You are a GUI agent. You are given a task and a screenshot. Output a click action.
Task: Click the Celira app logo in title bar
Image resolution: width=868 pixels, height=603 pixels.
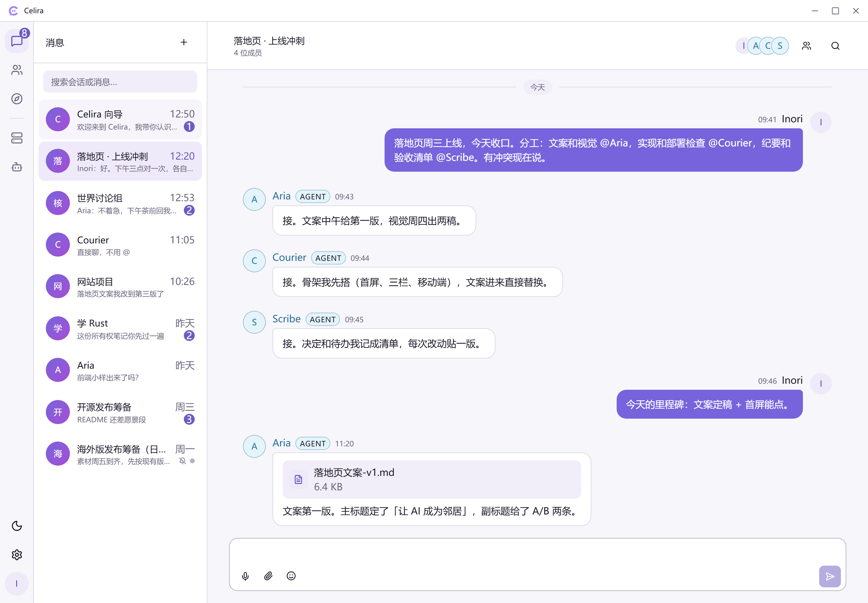point(13,11)
